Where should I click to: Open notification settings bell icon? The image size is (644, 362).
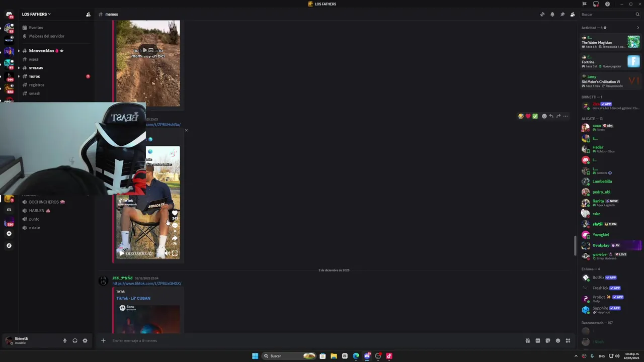[x=552, y=14]
